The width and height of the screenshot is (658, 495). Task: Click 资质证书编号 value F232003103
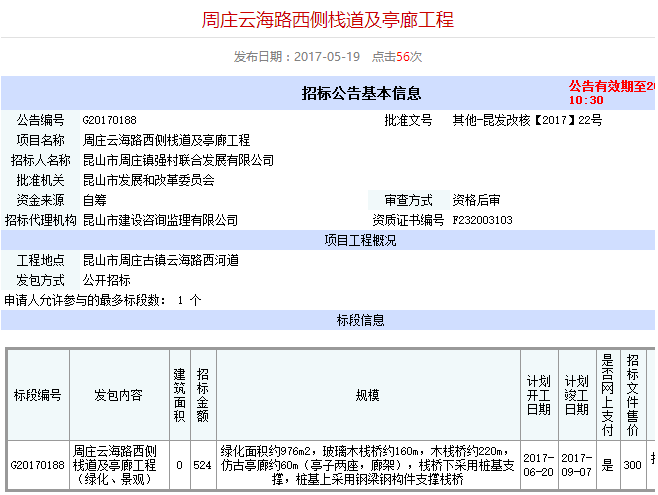click(x=483, y=220)
